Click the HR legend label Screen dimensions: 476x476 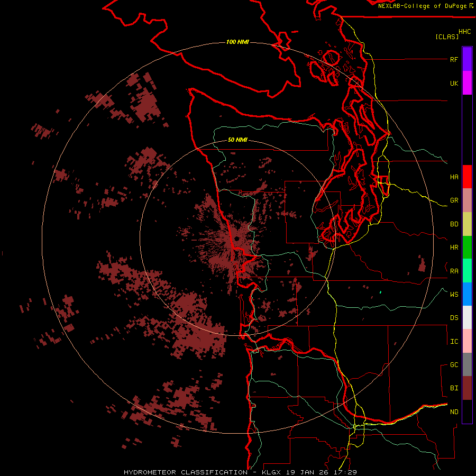pyautogui.click(x=454, y=248)
